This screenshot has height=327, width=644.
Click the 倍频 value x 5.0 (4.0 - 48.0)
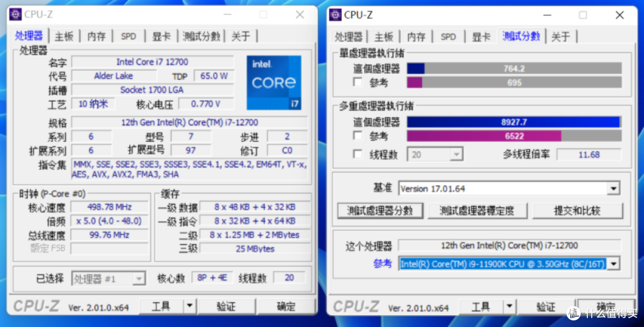109,221
